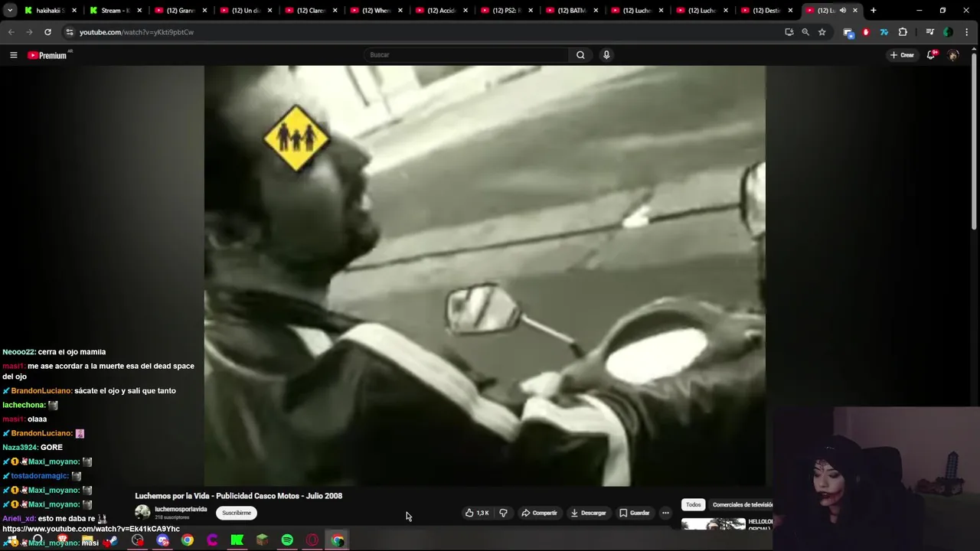Open the Crear upload menu

902,55
